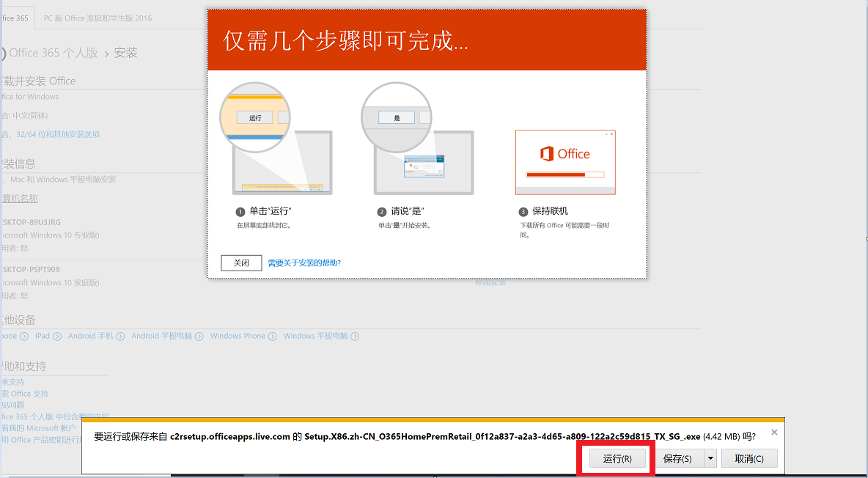Click the step 2 是 illustration
The image size is (868, 478).
pos(417,139)
